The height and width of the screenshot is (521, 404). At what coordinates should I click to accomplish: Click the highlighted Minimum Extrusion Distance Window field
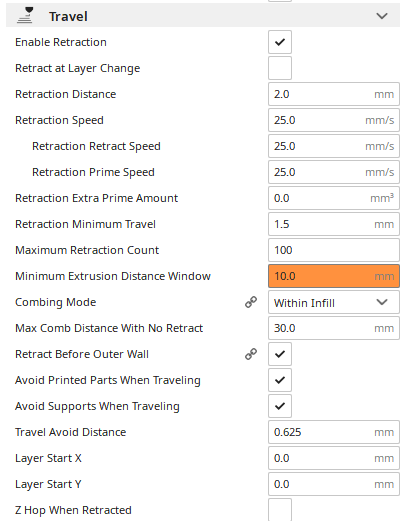(x=334, y=276)
